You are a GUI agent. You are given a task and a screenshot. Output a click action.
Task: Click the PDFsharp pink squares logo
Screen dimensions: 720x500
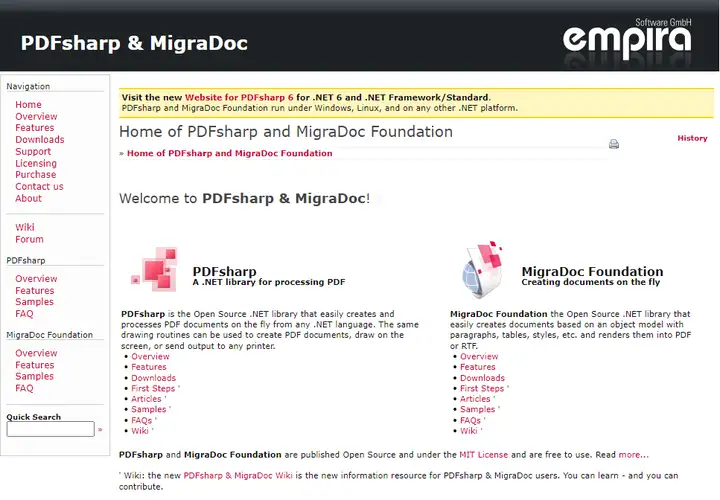click(155, 269)
